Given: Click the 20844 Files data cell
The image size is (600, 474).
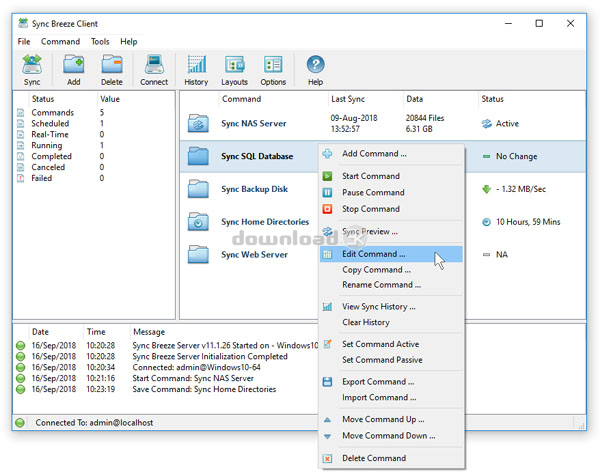Looking at the screenshot, I should point(425,118).
